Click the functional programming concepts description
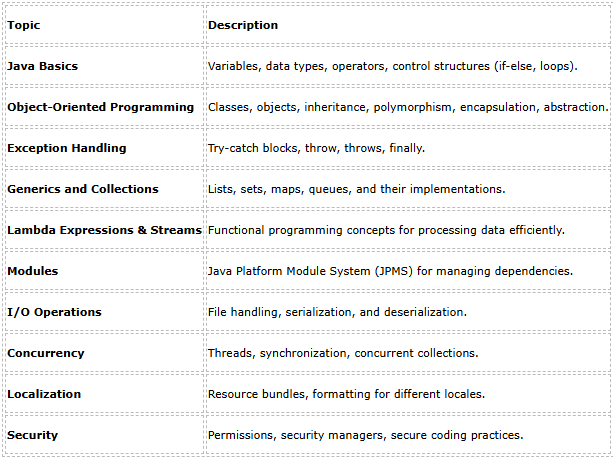The image size is (613, 459). (x=386, y=230)
